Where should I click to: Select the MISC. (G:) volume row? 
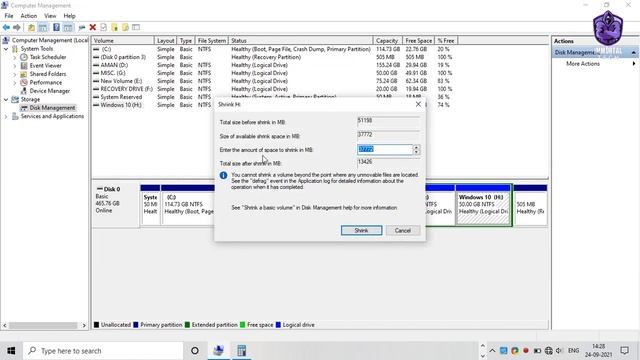pos(273,73)
